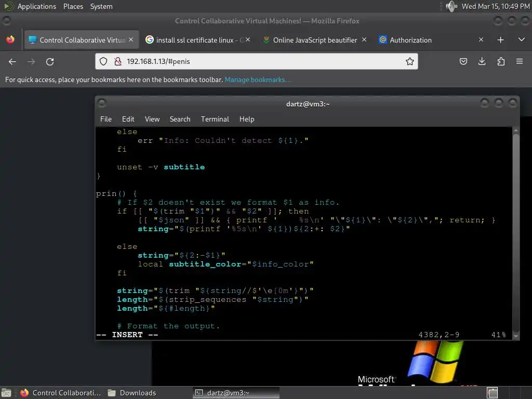532x399 pixels.
Task: Click the 'length="${#length}"' line
Action: pyautogui.click(x=166, y=309)
